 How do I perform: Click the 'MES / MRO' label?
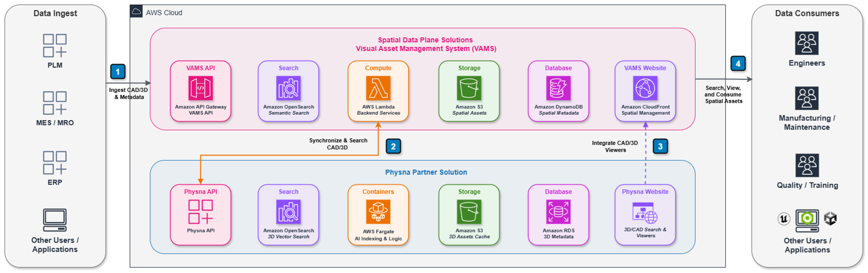coord(55,123)
